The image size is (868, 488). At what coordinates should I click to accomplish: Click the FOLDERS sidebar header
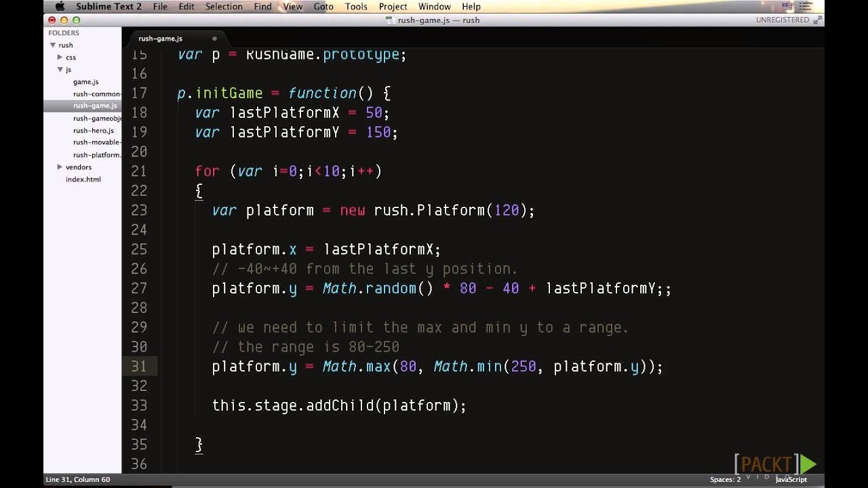64,33
